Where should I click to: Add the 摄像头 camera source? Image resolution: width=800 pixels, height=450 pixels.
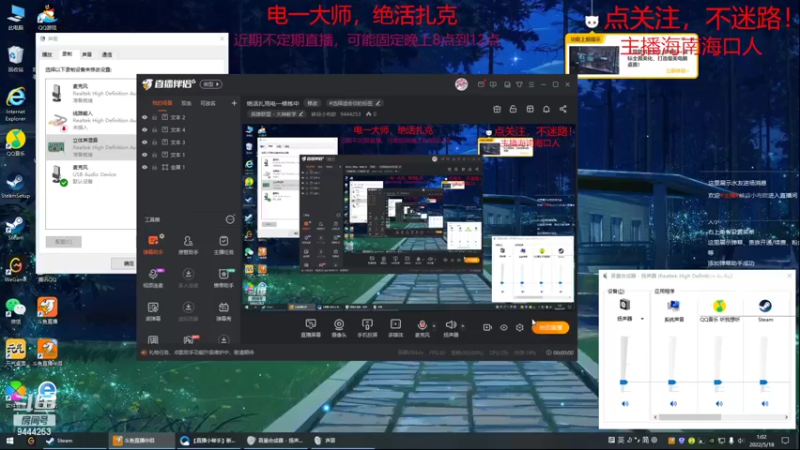[x=339, y=328]
